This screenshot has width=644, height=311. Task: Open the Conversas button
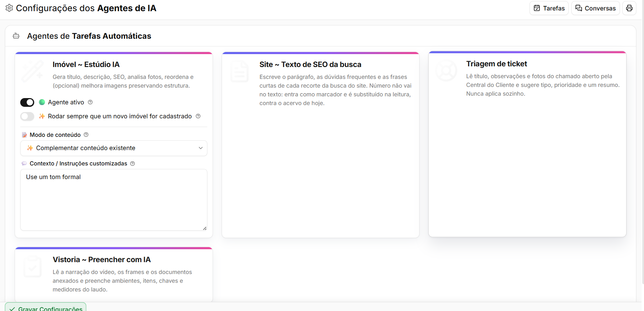[595, 8]
